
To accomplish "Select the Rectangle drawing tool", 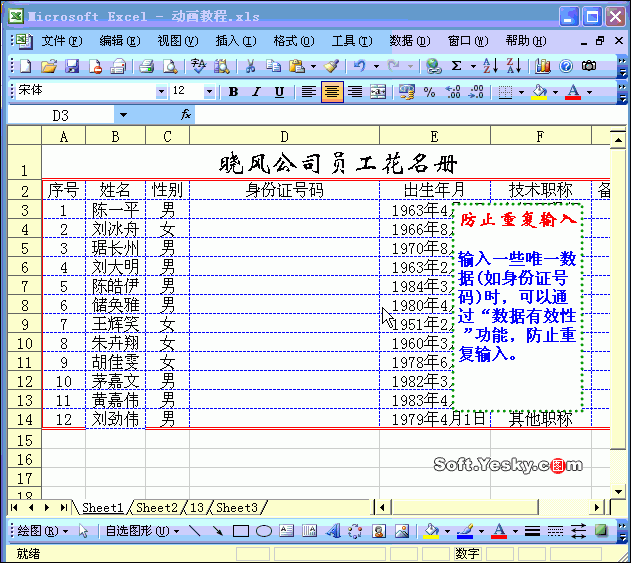I will tap(241, 531).
